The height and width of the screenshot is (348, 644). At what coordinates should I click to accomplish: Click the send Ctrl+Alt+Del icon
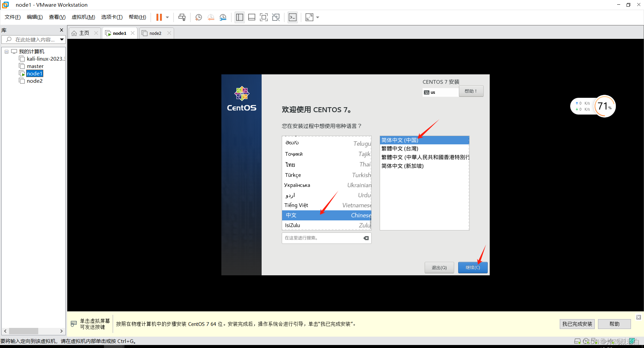point(182,17)
